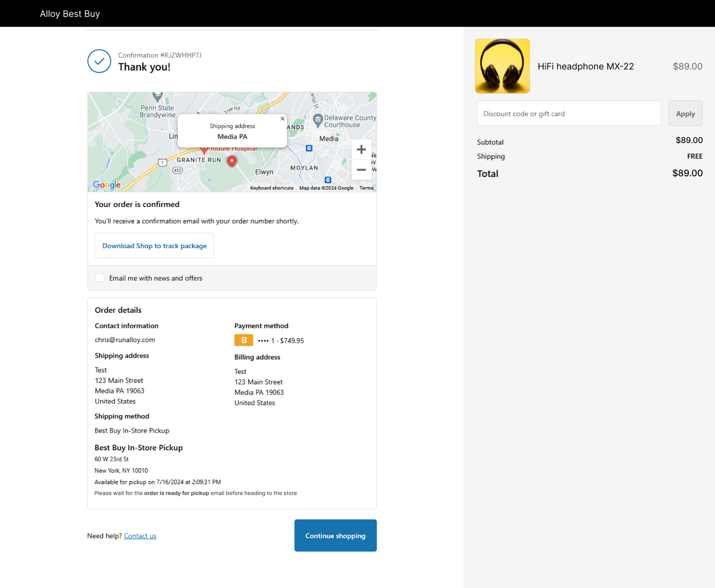The height and width of the screenshot is (588, 715).
Task: Close the Shipping address map popup
Action: [282, 119]
